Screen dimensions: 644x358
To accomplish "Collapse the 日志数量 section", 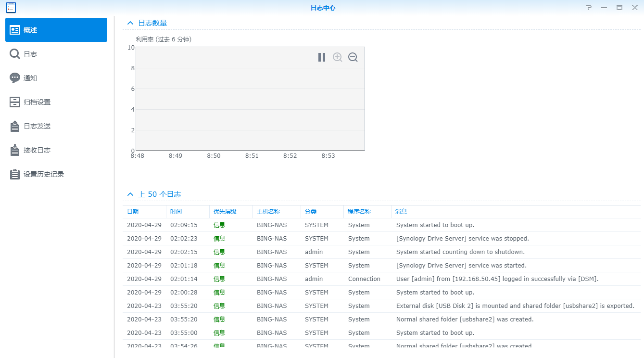I will coord(130,23).
